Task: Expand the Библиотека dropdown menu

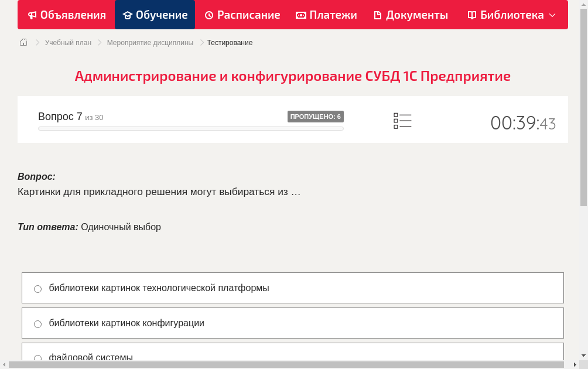Action: click(x=552, y=15)
